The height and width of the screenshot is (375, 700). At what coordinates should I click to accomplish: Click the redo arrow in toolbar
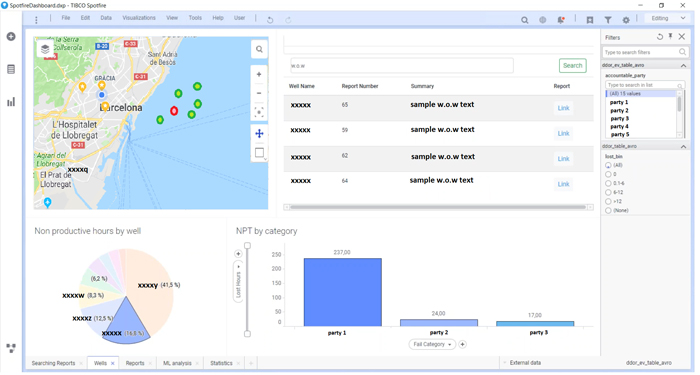point(288,20)
